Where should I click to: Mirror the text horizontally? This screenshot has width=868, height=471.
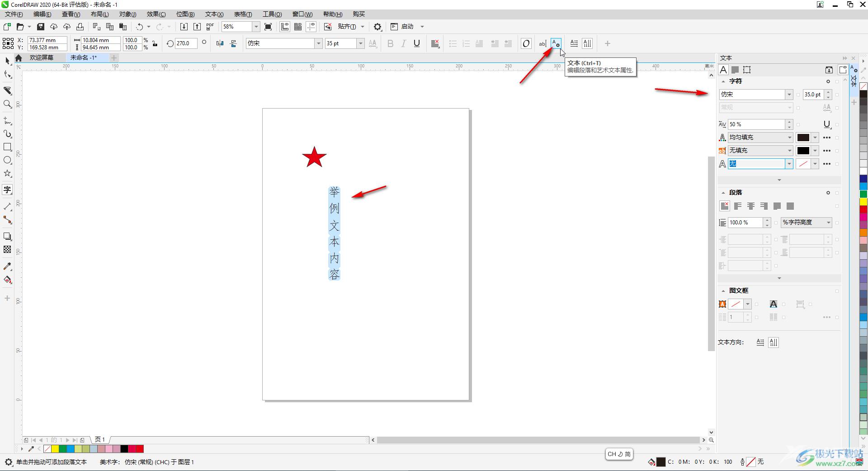coord(220,43)
